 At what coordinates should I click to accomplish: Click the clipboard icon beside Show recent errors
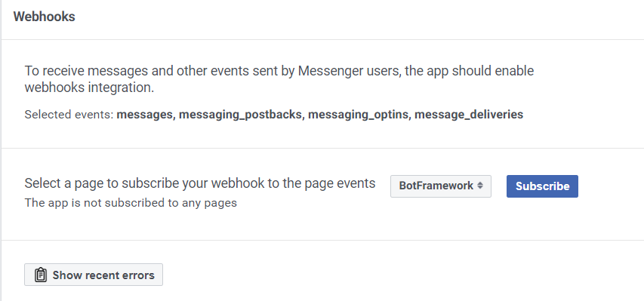point(40,275)
